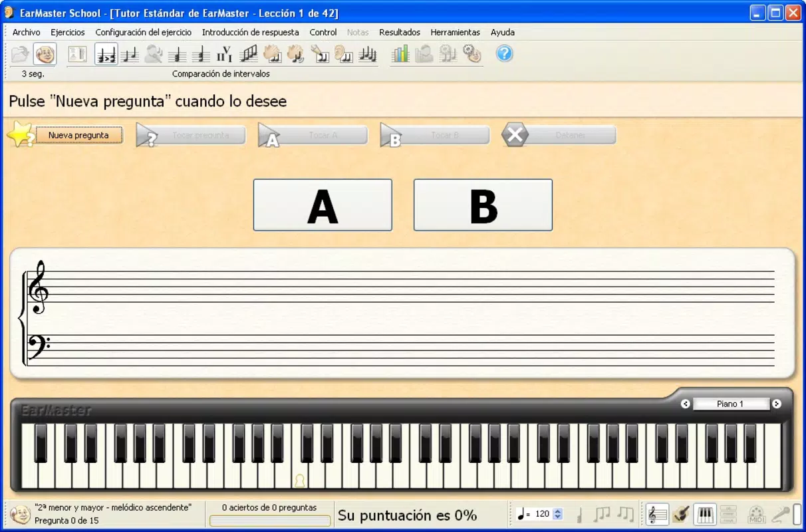806x532 pixels.
Task: Click the bass clef on the staff
Action: pos(39,346)
